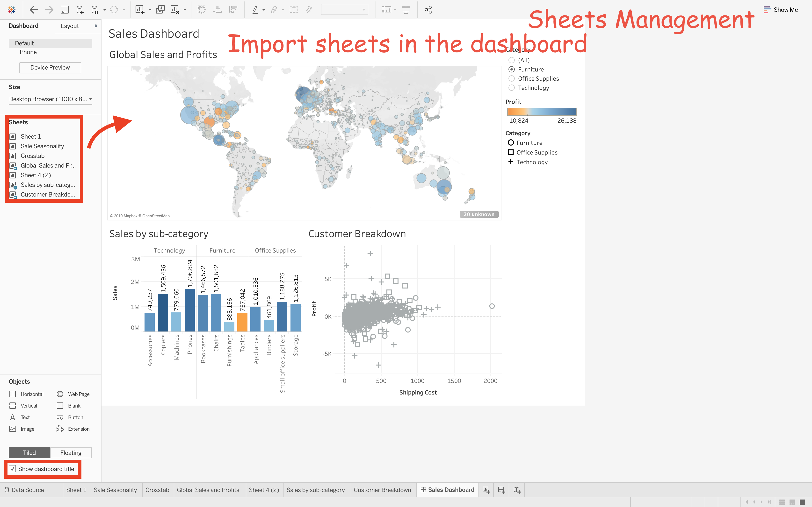Click the presentation mode icon

(406, 10)
